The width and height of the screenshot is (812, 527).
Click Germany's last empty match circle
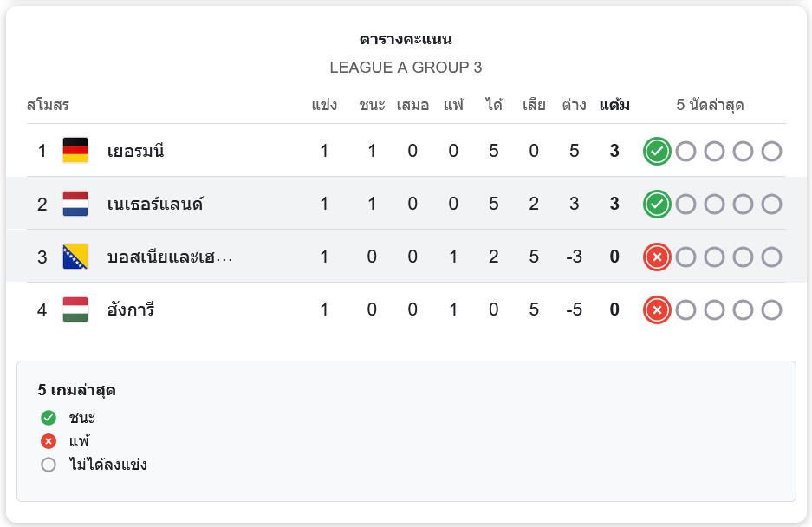click(x=771, y=152)
